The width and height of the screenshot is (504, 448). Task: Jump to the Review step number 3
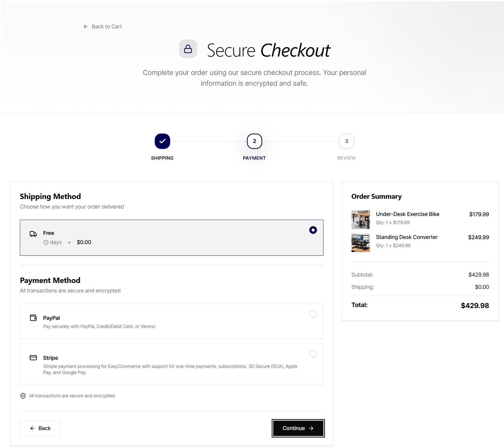point(346,141)
